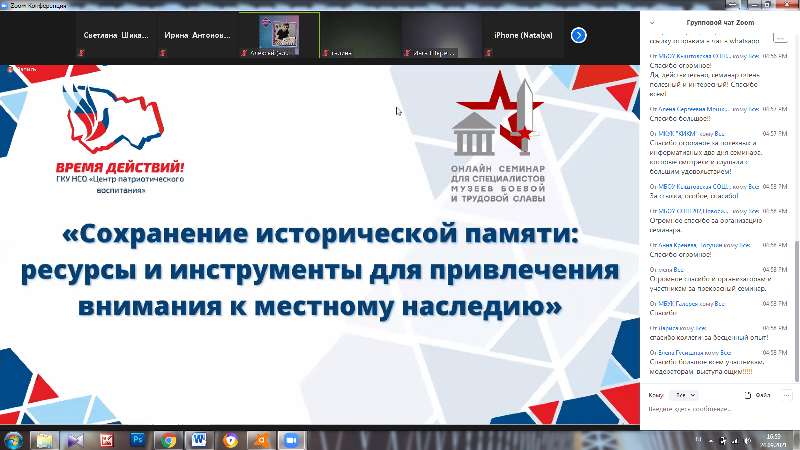The width and height of the screenshot is (800, 450).
Task: Open the shield browser icon on taskbar
Action: point(231,440)
